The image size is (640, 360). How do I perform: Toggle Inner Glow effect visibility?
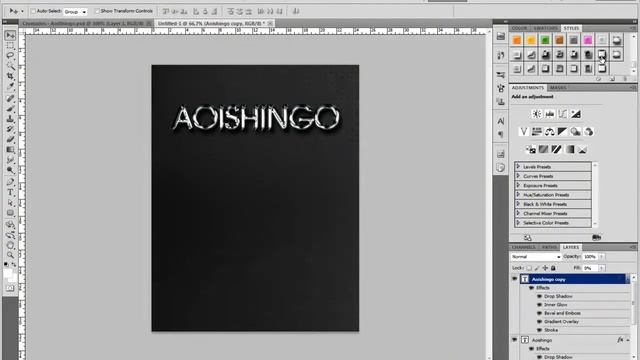coord(539,305)
